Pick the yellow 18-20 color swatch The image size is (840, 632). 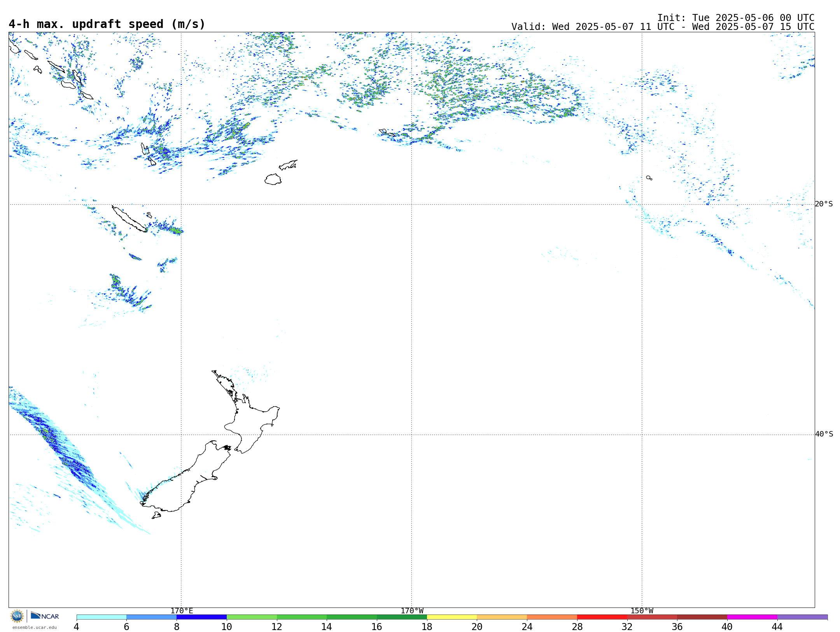coord(452,617)
